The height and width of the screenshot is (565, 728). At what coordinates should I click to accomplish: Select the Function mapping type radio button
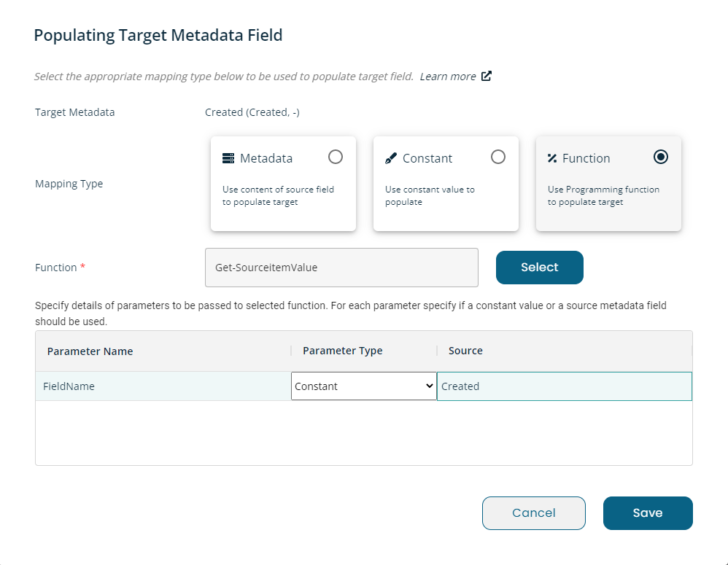[x=660, y=157]
